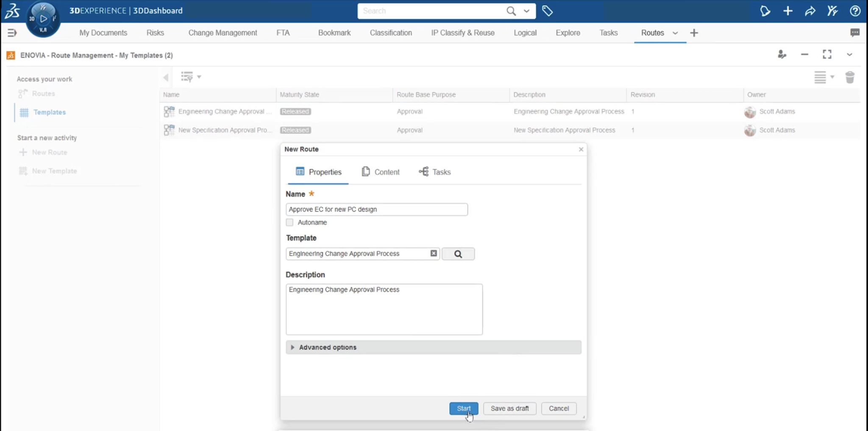Click the Start button to launch the route
This screenshot has height=431, width=868.
[463, 408]
